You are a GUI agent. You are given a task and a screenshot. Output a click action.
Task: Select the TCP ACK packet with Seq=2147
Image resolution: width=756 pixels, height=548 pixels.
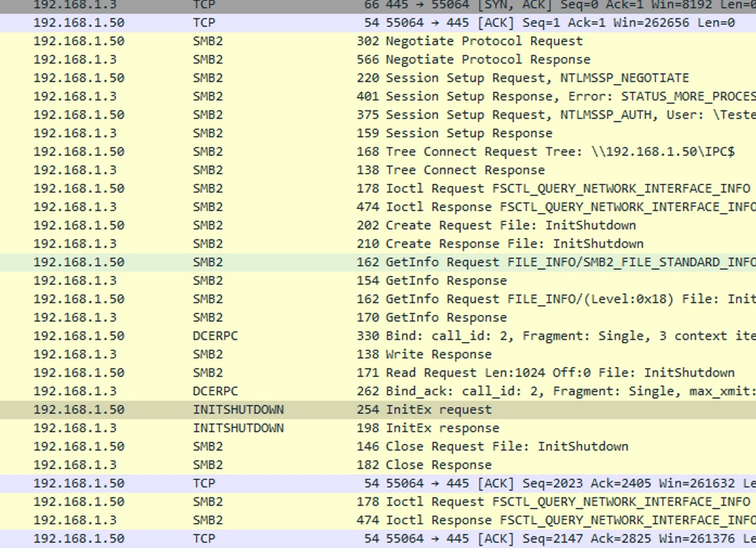378,538
